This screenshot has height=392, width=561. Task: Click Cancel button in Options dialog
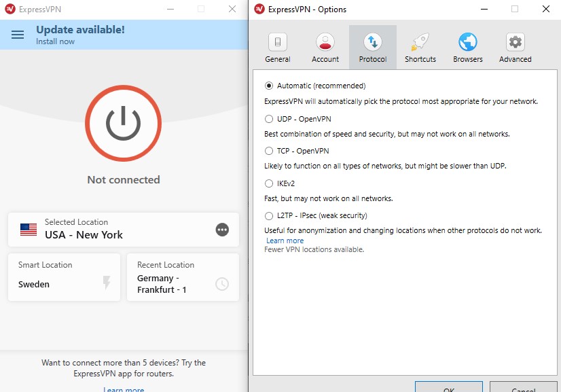(524, 387)
